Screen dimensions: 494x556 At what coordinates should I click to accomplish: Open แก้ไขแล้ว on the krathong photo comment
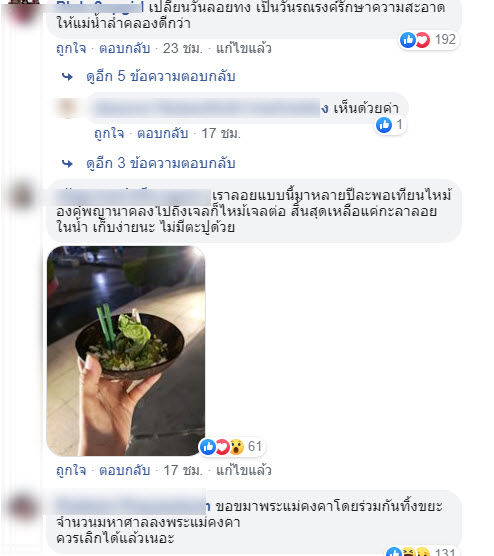tap(244, 471)
